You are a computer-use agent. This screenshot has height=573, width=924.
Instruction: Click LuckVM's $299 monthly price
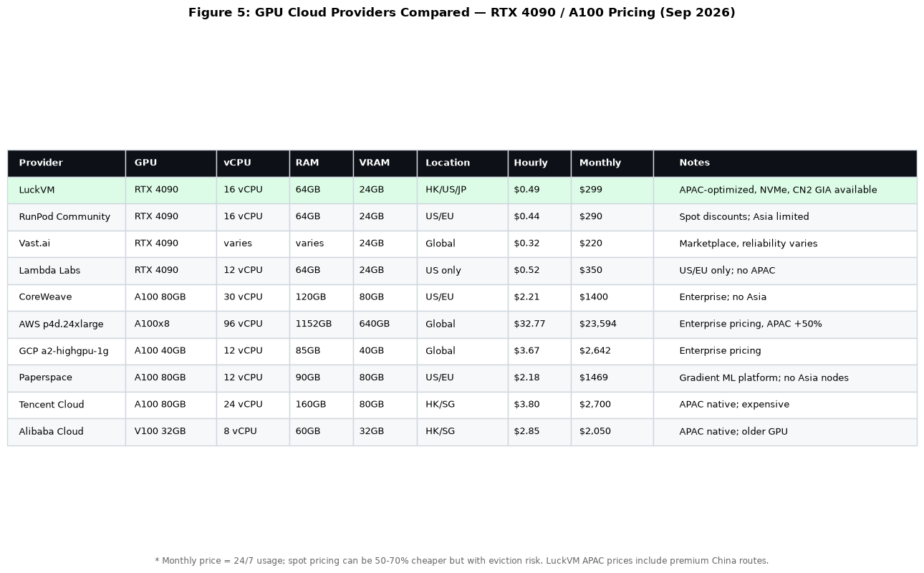(x=612, y=190)
